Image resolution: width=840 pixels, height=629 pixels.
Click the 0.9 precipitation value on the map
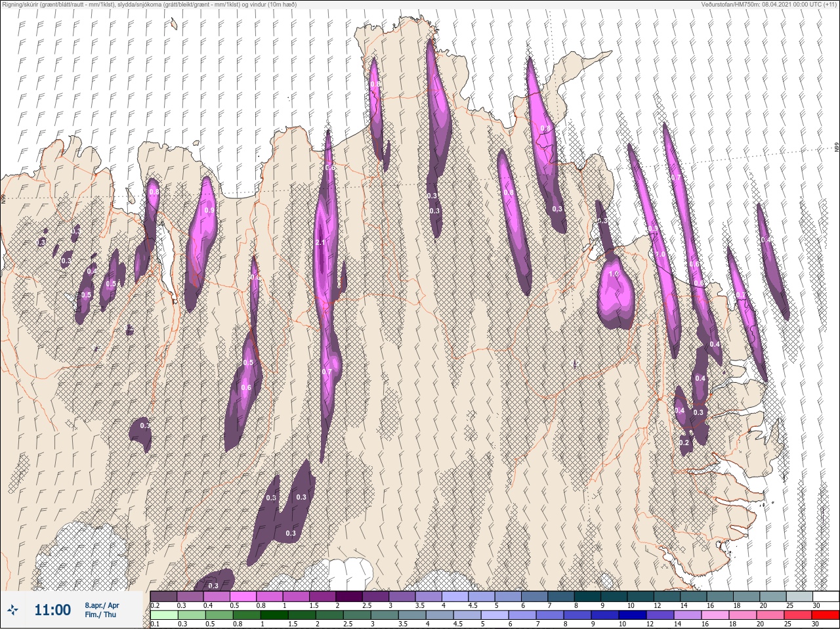209,210
